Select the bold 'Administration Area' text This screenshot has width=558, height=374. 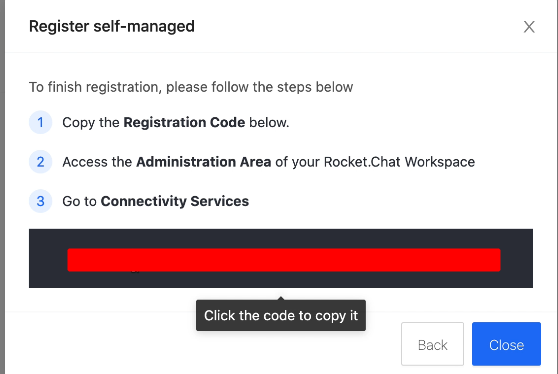[204, 162]
